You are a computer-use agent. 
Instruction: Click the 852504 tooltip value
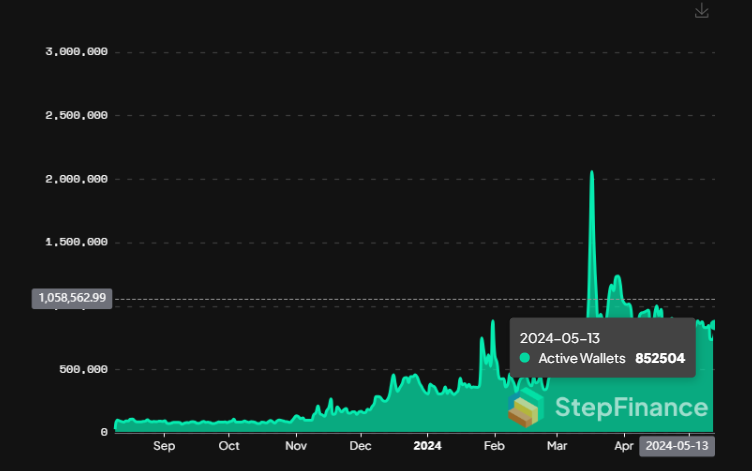pyautogui.click(x=660, y=358)
